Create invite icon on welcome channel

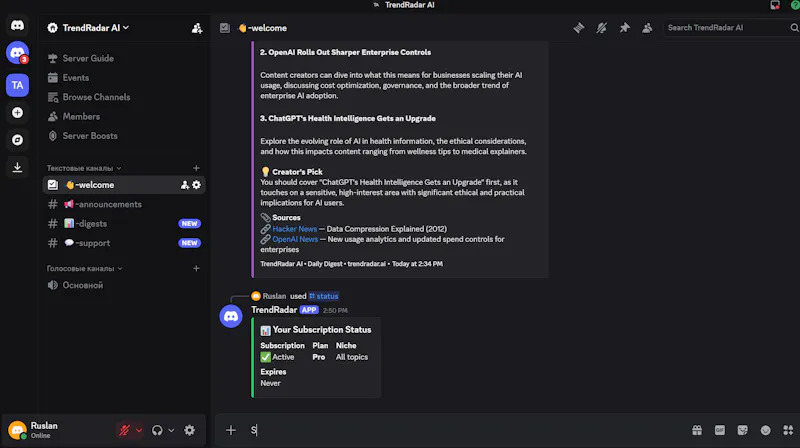point(185,185)
